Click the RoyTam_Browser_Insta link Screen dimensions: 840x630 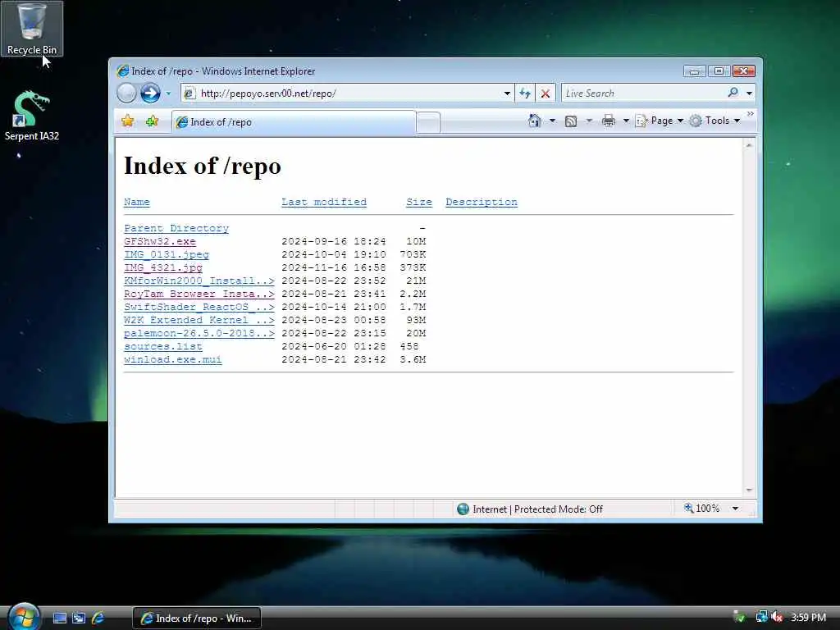tap(199, 294)
